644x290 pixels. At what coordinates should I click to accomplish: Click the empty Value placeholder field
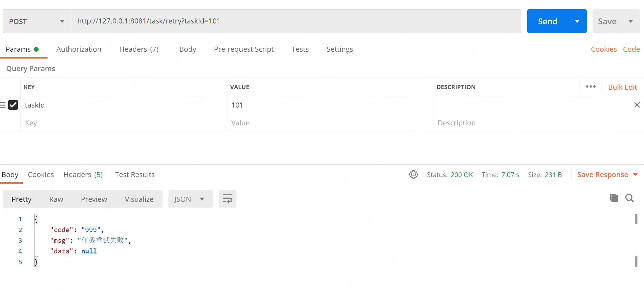click(330, 123)
